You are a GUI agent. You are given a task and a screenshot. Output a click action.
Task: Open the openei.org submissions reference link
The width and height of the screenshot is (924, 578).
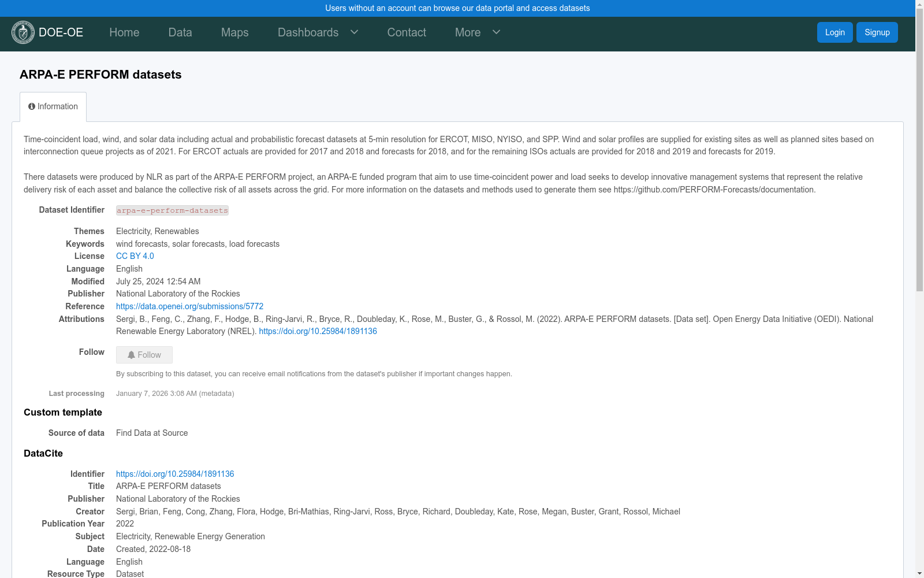(189, 306)
